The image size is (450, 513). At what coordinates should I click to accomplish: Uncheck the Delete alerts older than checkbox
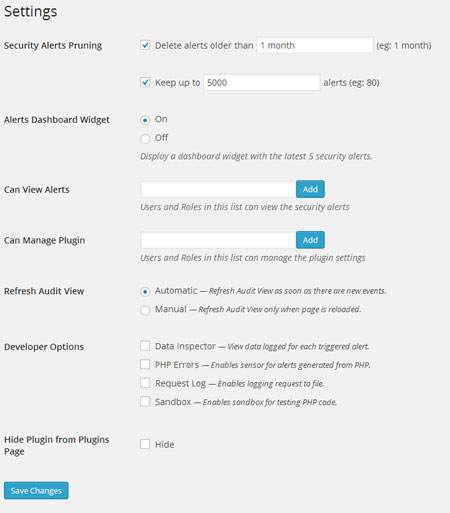(x=145, y=45)
